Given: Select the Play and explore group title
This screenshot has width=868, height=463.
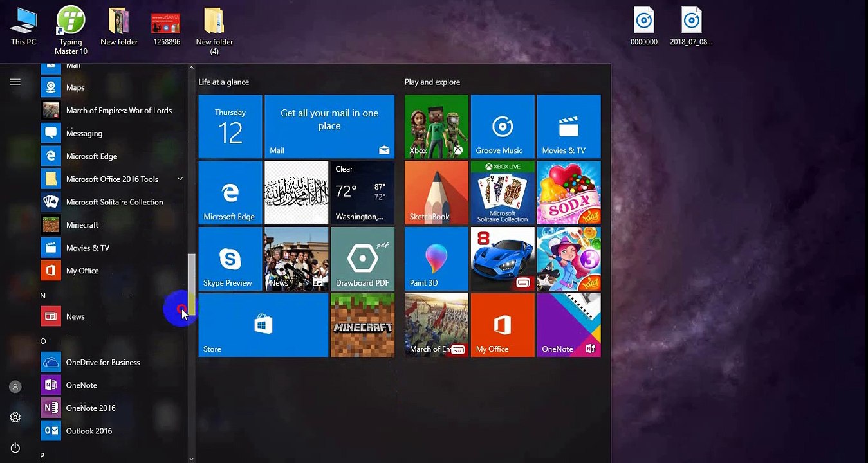Looking at the screenshot, I should 432,82.
